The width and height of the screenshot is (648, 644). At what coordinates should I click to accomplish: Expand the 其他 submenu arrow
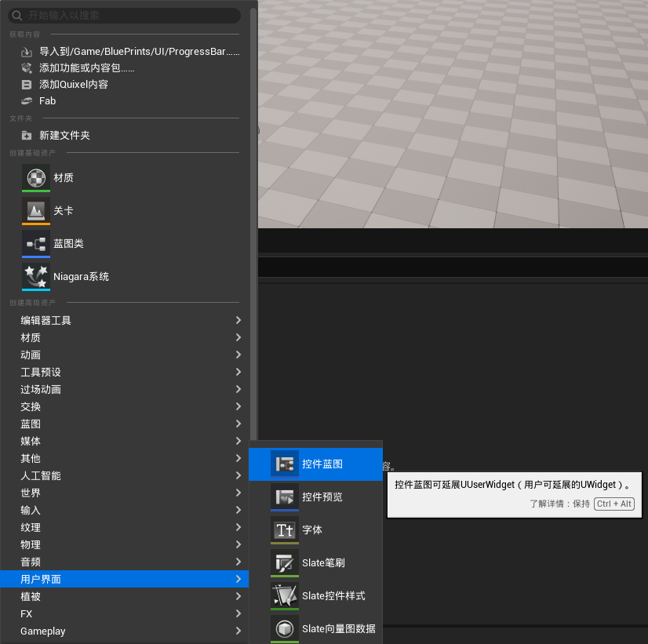[x=238, y=458]
